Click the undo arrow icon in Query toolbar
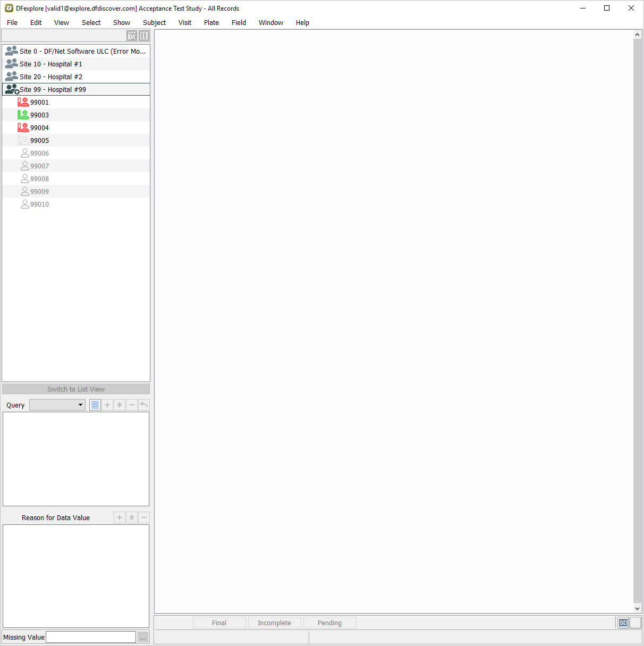The height and width of the screenshot is (646, 644). pos(144,405)
